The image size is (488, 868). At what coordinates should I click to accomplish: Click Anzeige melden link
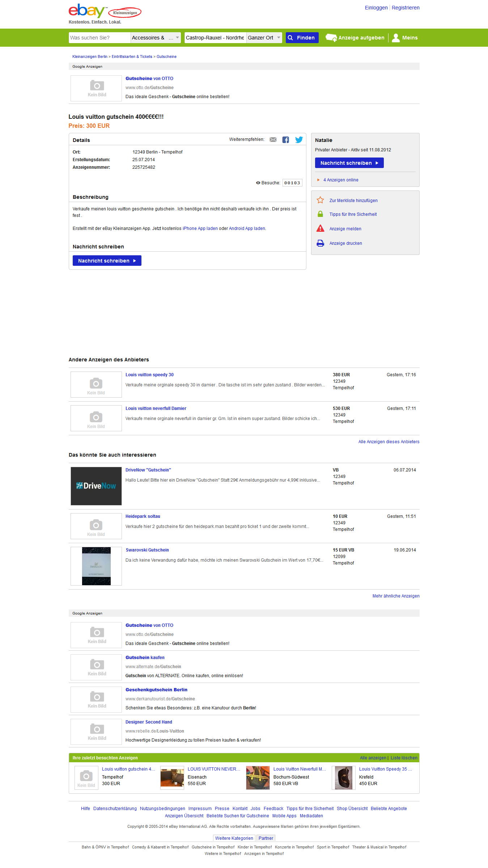click(x=345, y=229)
